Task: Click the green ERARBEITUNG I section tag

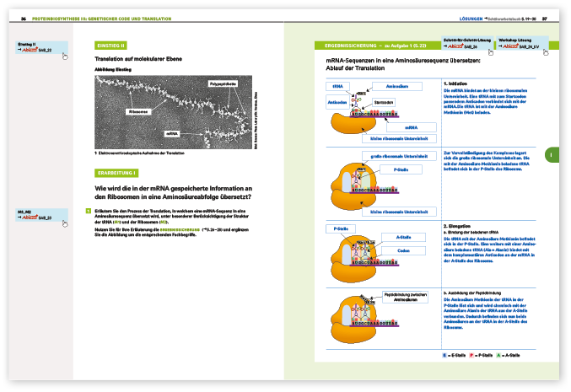Action: [x=116, y=172]
